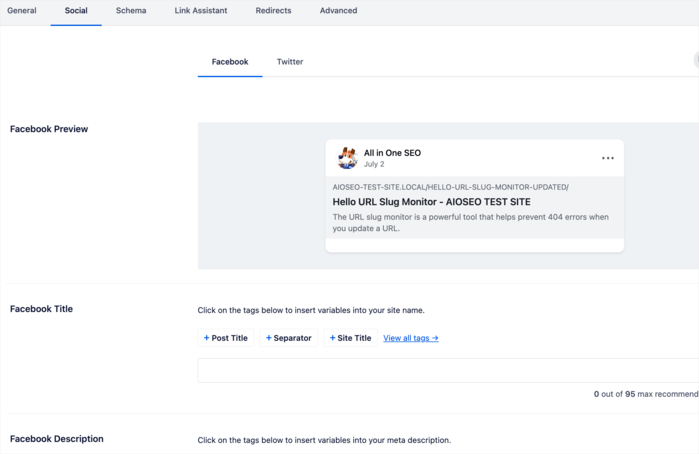This screenshot has height=454, width=699.
Task: Click the All in One SEO page name
Action: click(x=392, y=153)
